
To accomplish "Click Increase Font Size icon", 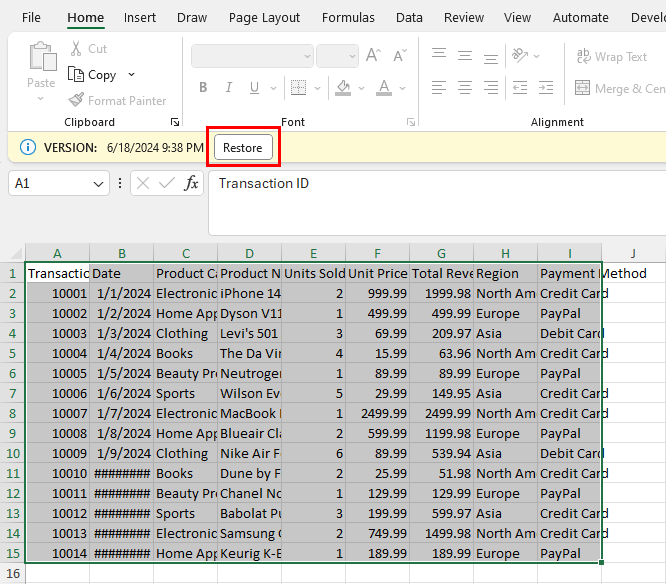I will [373, 56].
